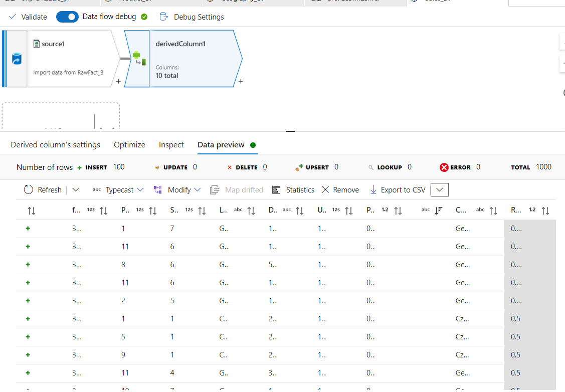Export the preview to CSV
This screenshot has height=392, width=565.
pyautogui.click(x=398, y=190)
